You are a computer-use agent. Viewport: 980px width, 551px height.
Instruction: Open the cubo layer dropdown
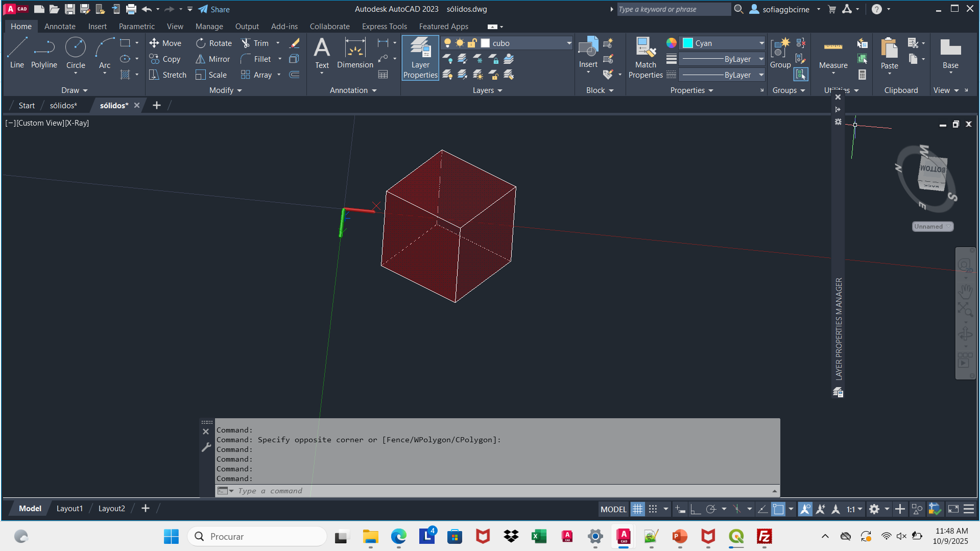tap(569, 43)
